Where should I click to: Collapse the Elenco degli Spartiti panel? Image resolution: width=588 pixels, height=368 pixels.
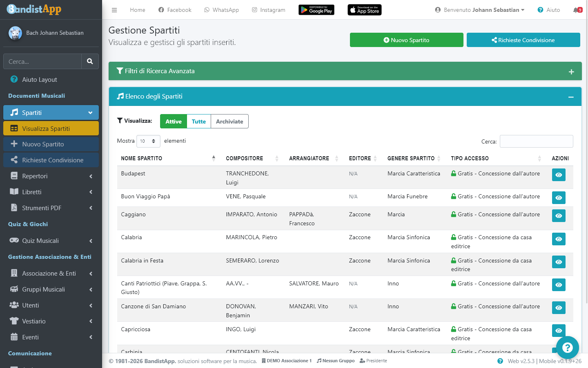[571, 97]
